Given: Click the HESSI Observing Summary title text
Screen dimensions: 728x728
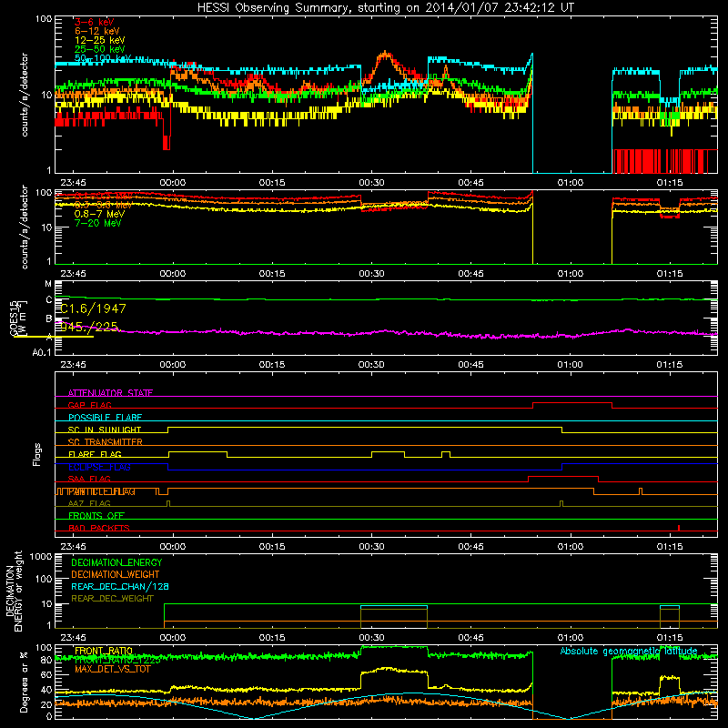Looking at the screenshot, I should (386, 8).
